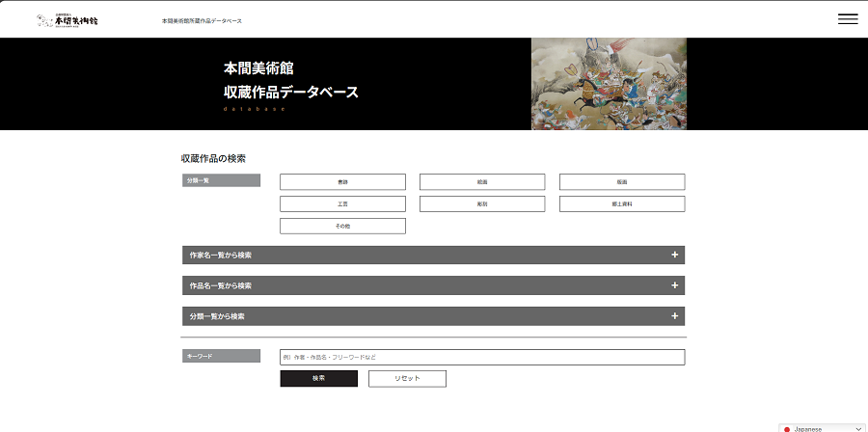This screenshot has width=868, height=432.
Task: Click the リセット reset button
Action: click(x=407, y=378)
